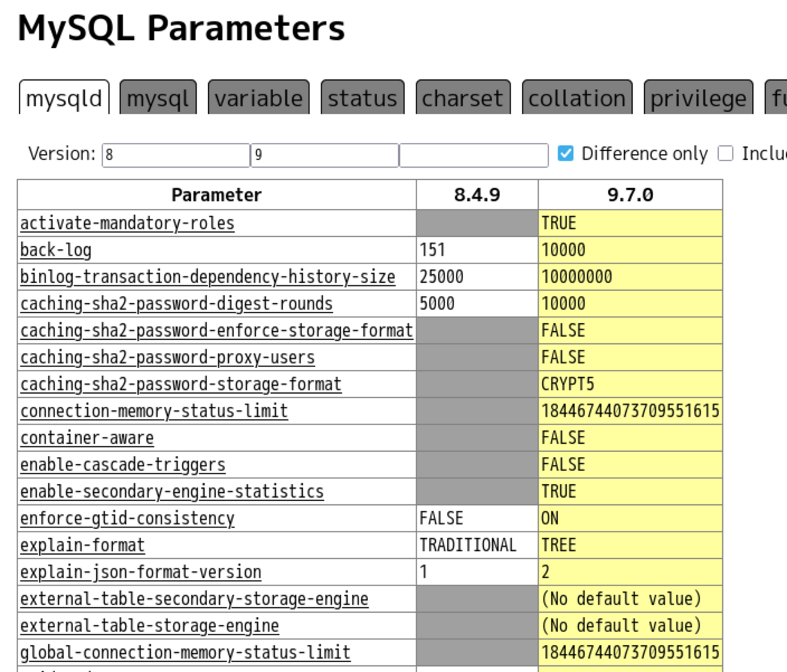Select the ON value for enforce-gtid-consistency
787x672 pixels.
coord(550,518)
